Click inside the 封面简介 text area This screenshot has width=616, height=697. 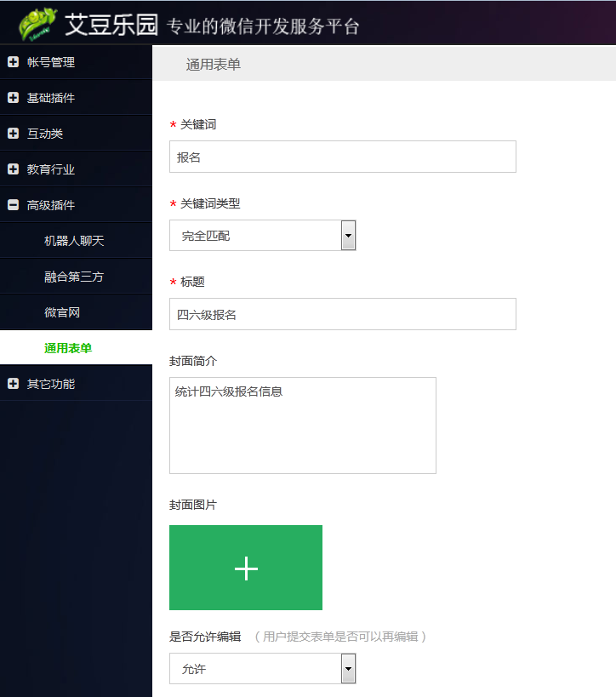point(302,426)
